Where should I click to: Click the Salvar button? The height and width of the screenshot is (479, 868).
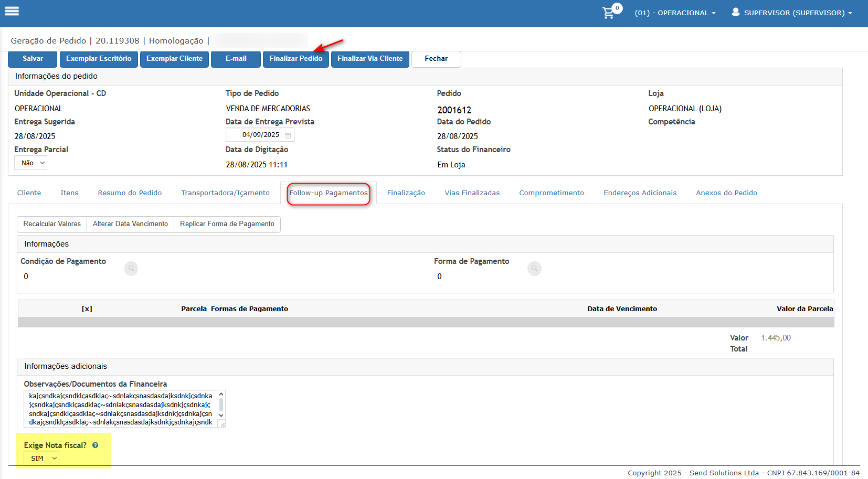(33, 59)
